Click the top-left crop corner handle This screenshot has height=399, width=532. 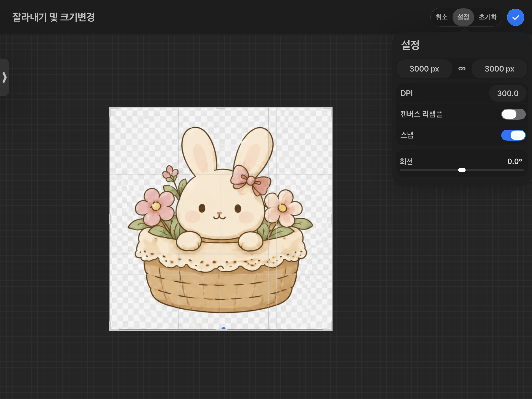111,109
